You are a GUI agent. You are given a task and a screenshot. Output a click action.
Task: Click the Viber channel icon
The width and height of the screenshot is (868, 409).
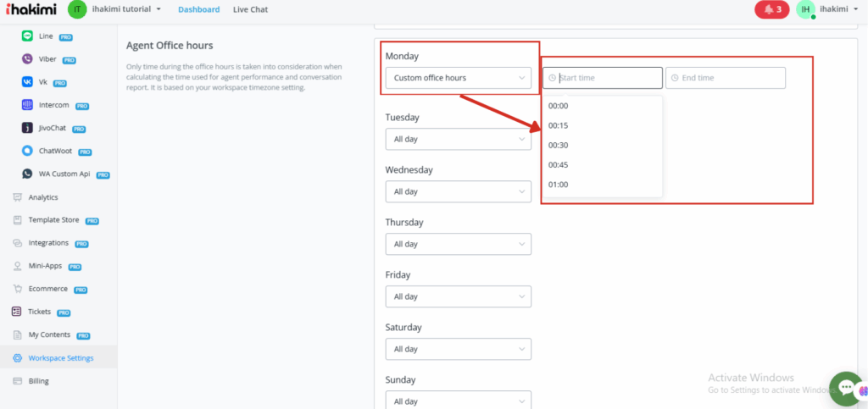click(x=28, y=59)
